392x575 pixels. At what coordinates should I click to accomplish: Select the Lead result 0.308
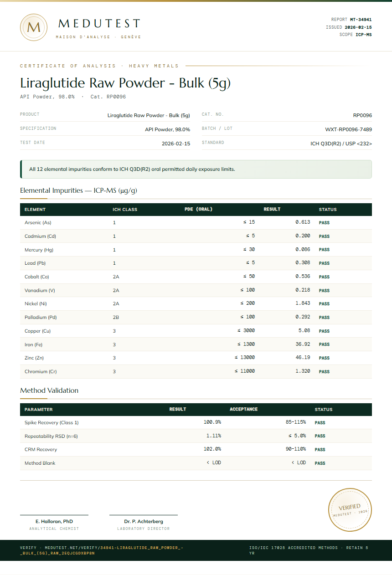click(x=303, y=263)
